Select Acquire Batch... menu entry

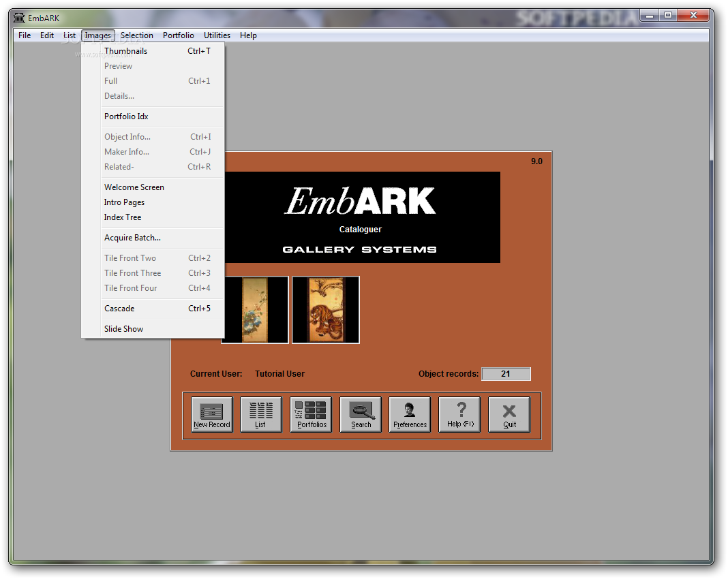coord(153,238)
